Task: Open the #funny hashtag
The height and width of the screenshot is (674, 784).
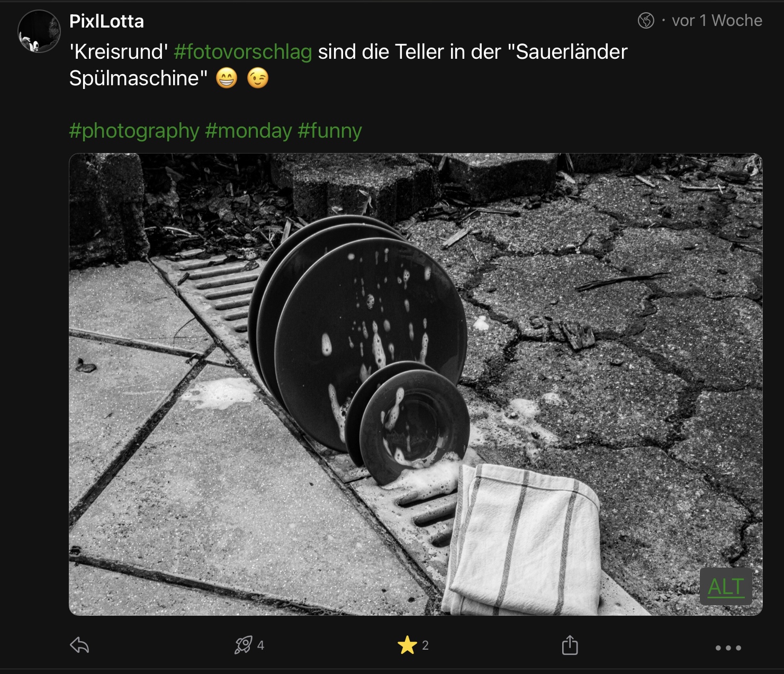Action: click(x=330, y=130)
